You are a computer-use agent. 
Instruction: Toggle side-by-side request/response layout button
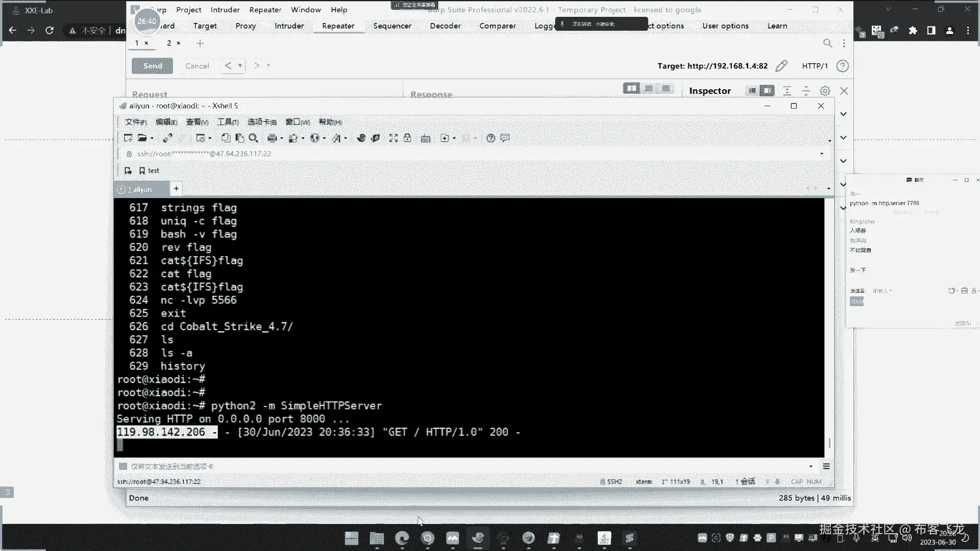click(631, 89)
